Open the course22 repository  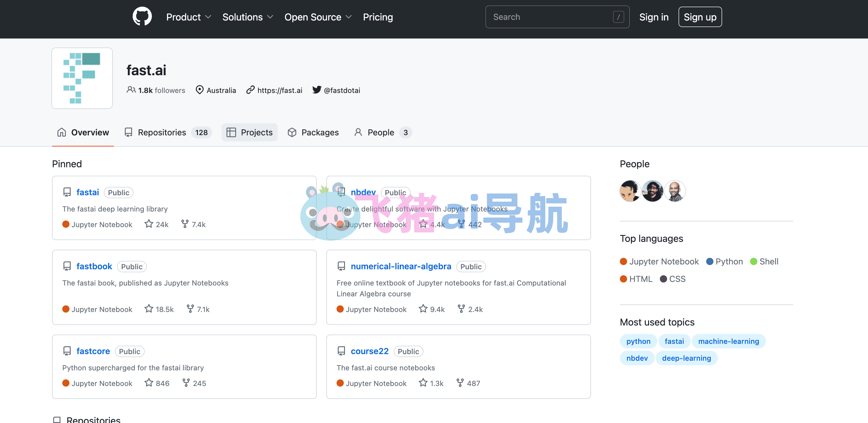pyautogui.click(x=369, y=351)
